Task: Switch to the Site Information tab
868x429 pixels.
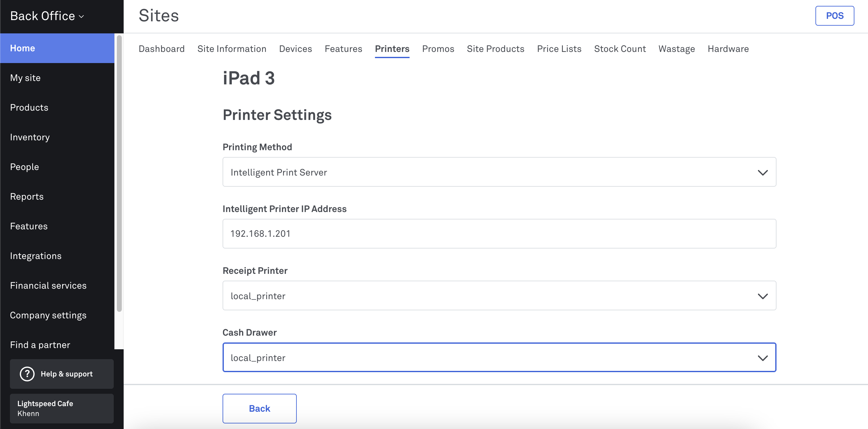Action: (232, 49)
